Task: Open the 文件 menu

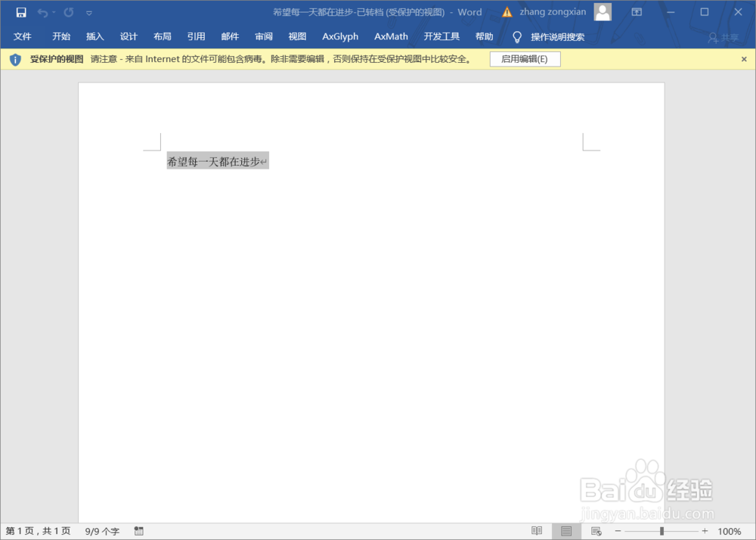Action: [x=22, y=36]
